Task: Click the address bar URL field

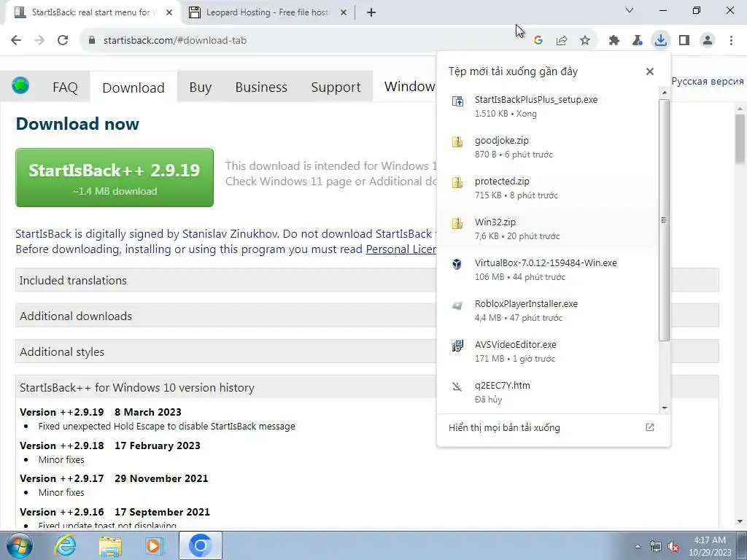Action: click(305, 41)
